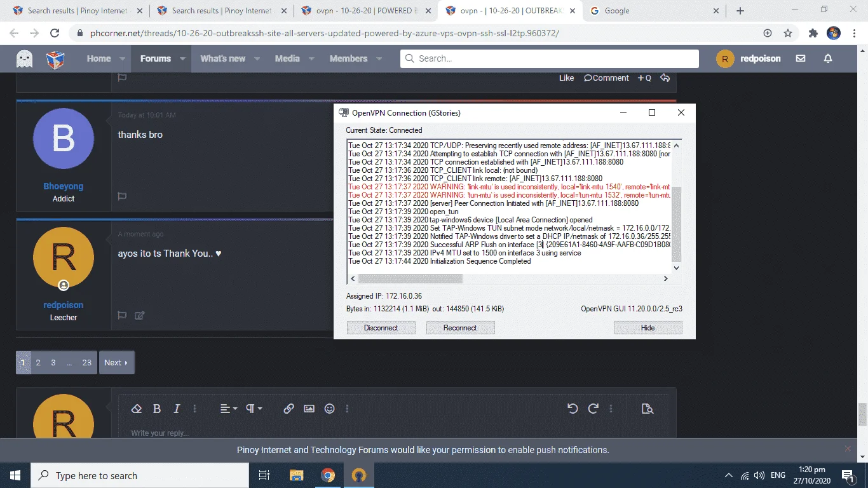Open the redpoison account menu in header
Image resolution: width=868 pixels, height=488 pixels.
click(749, 58)
